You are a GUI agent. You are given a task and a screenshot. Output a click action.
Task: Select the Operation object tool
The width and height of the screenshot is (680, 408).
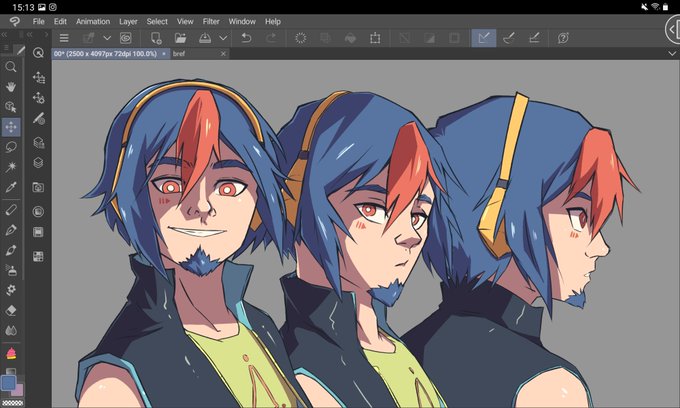coord(11,107)
